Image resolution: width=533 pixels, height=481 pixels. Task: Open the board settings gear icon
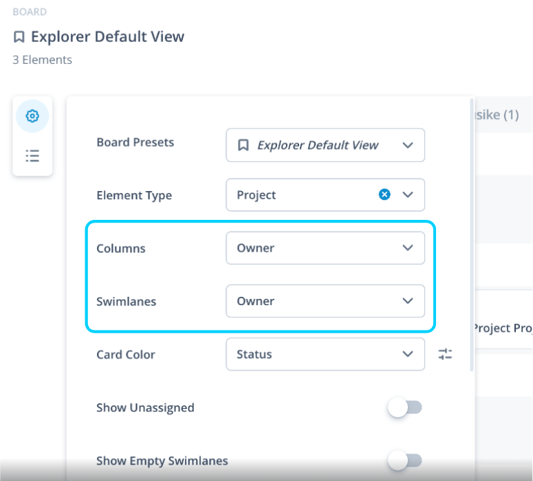click(x=32, y=116)
